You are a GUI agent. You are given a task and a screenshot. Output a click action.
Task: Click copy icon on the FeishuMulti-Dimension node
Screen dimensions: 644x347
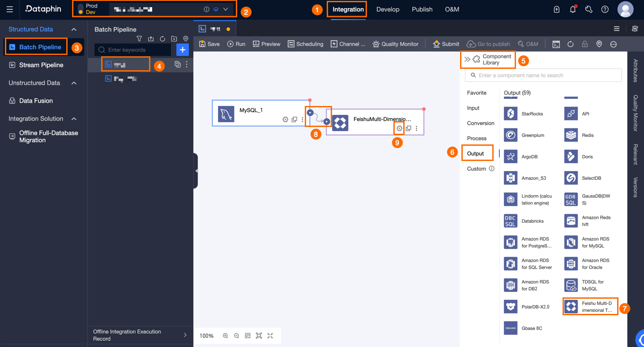pos(408,128)
